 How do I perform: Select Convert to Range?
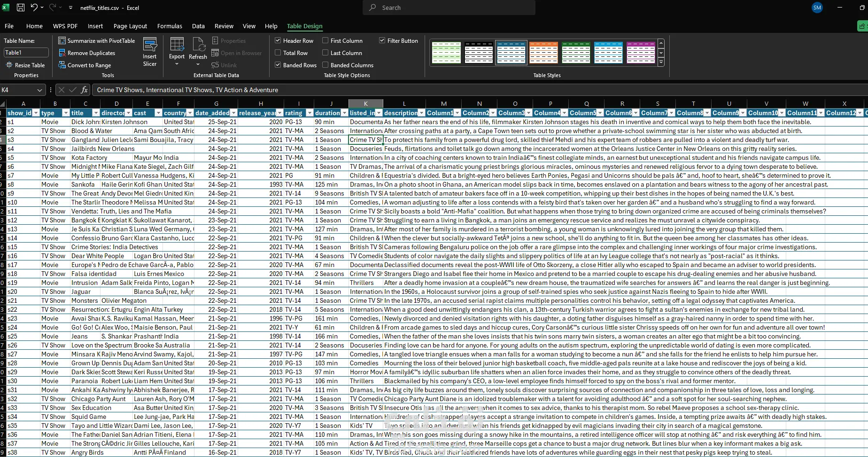[85, 65]
